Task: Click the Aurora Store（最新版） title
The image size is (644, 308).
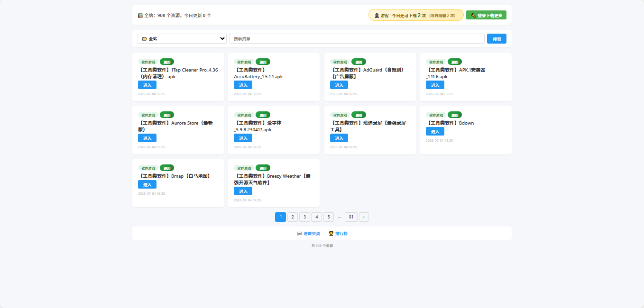Action: [175, 126]
